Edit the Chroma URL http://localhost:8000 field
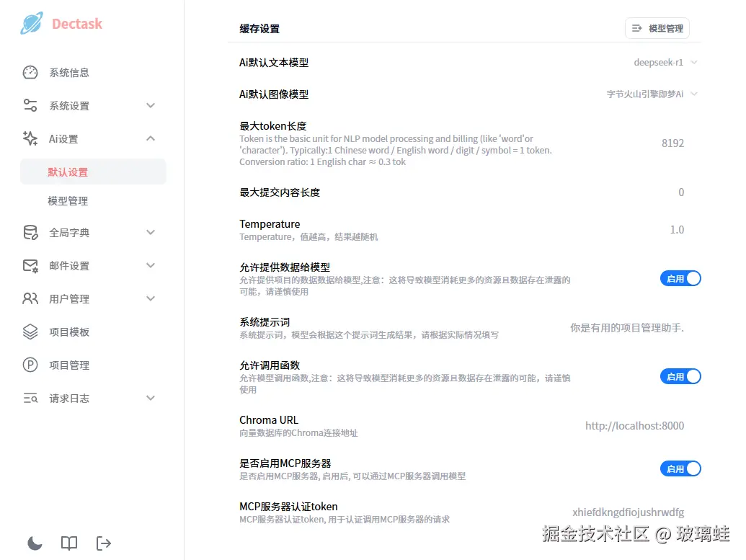Viewport: 746px width, 560px height. pyautogui.click(x=635, y=426)
